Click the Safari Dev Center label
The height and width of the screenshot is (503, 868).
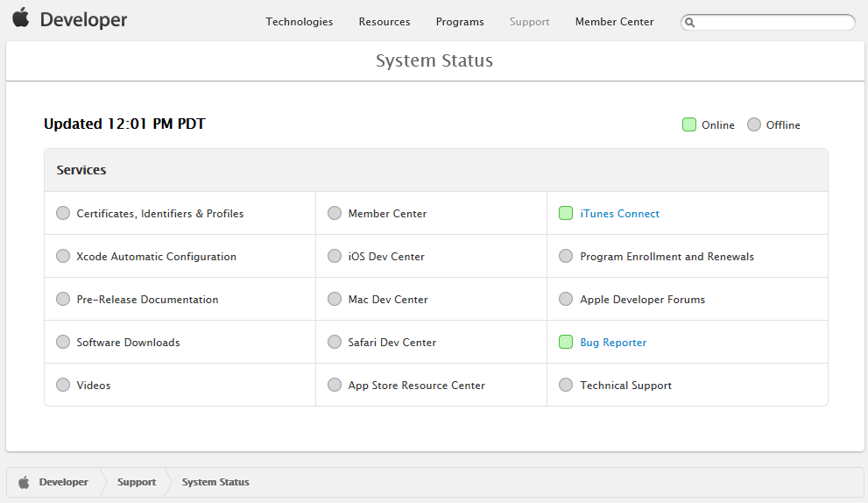coord(392,343)
